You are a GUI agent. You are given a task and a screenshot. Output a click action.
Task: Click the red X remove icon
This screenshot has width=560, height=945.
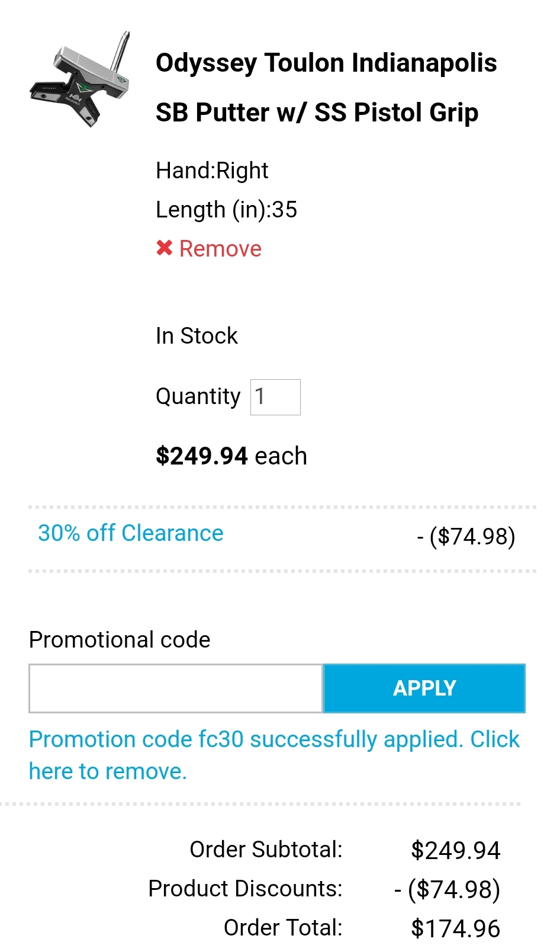coord(164,248)
